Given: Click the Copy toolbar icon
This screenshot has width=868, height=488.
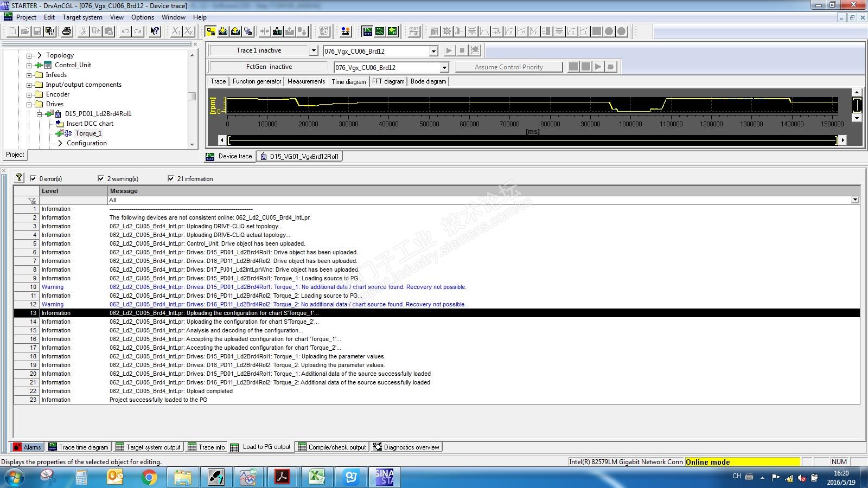Looking at the screenshot, I should click(96, 31).
